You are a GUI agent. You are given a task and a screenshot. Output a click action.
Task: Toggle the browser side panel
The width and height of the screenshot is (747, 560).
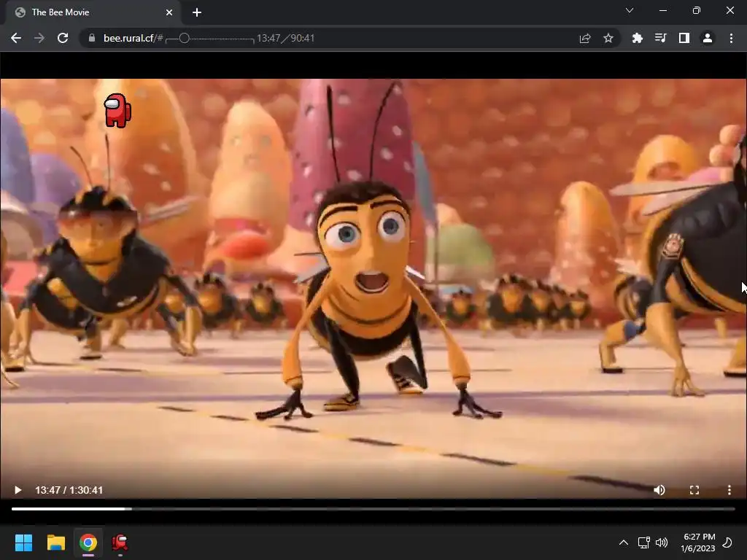(x=684, y=38)
